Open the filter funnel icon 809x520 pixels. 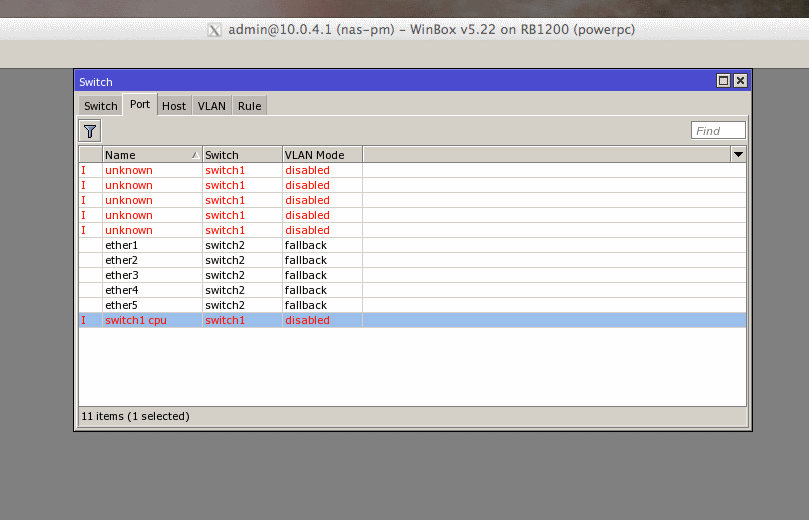tap(90, 131)
